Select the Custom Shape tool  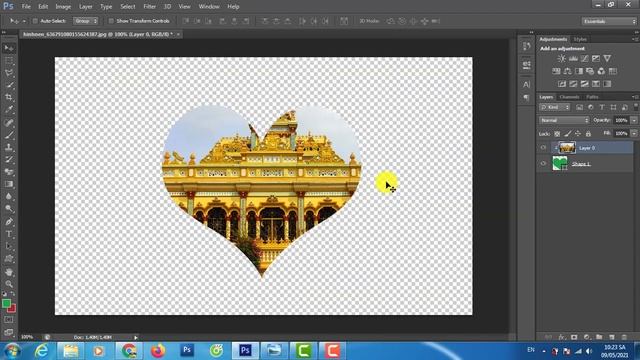9,259
